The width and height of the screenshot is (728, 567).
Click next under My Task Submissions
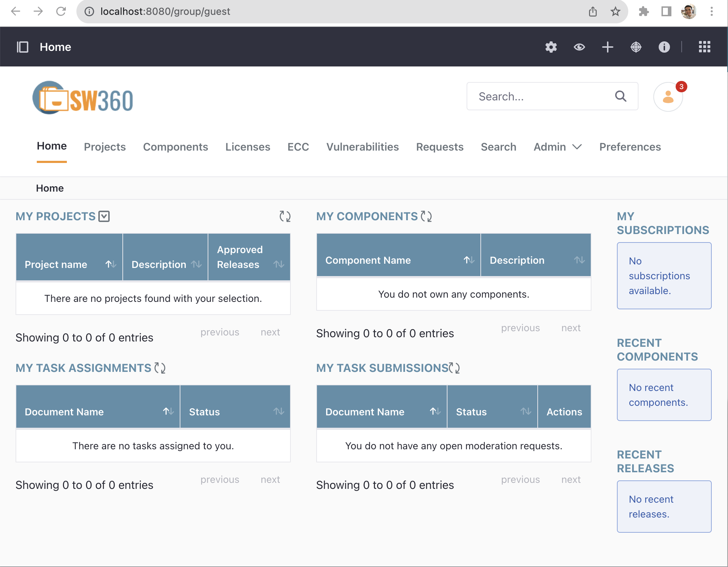pos(571,479)
